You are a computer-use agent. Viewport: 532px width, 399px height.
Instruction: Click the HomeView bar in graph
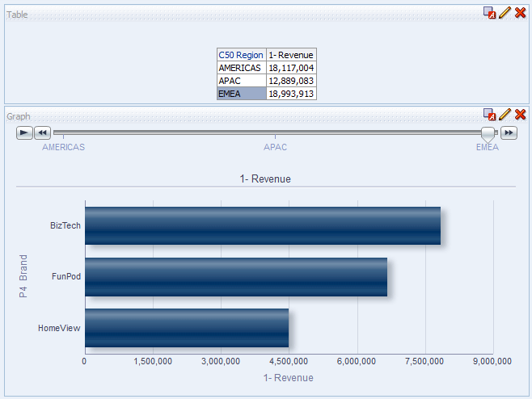pos(186,328)
